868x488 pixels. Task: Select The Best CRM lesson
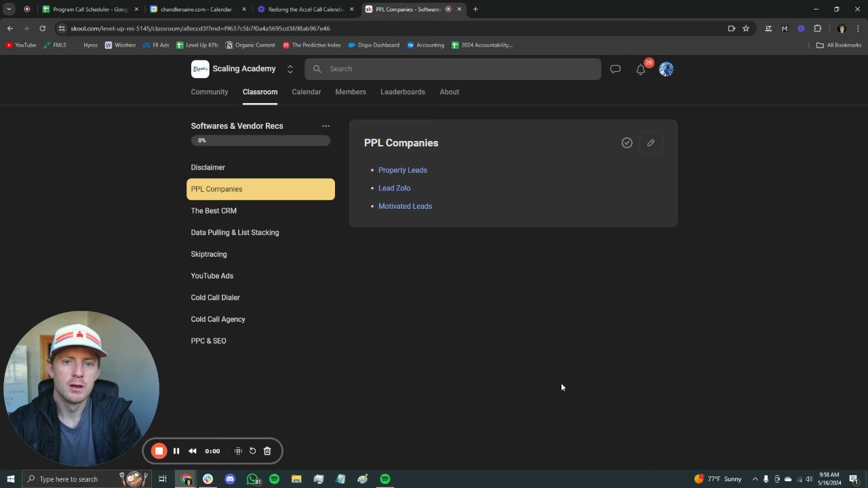click(260, 211)
